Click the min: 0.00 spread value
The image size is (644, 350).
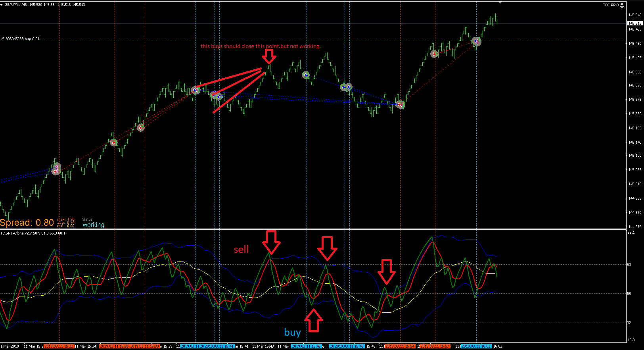coord(66,226)
